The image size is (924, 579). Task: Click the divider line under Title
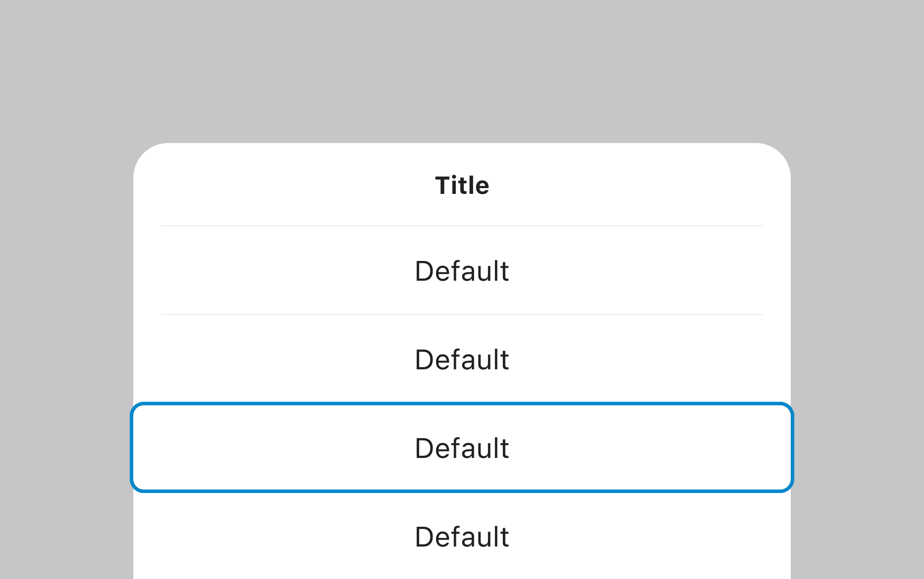coord(462,226)
